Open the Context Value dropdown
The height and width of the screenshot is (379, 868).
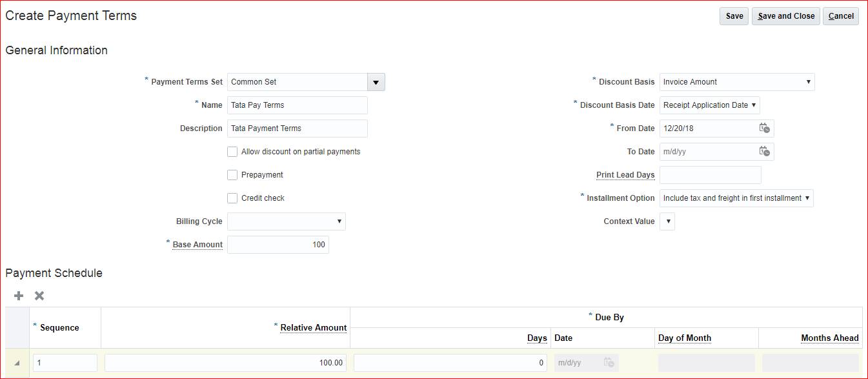pyautogui.click(x=667, y=221)
